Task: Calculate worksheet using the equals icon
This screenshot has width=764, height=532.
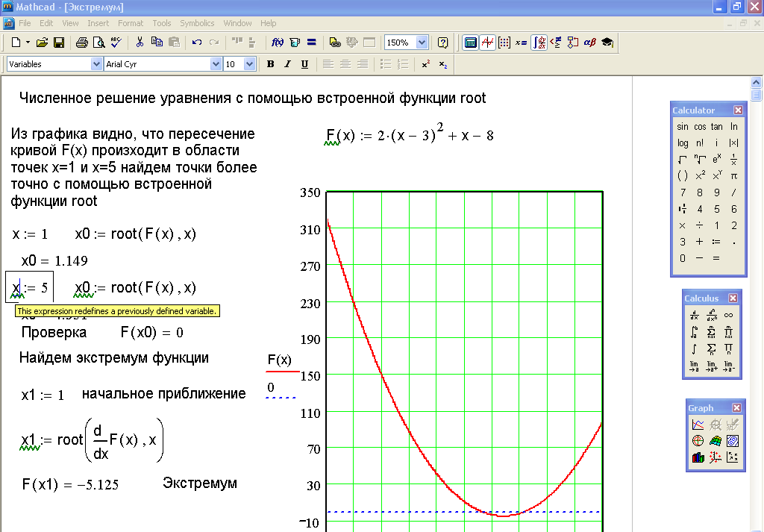Action: 312,43
